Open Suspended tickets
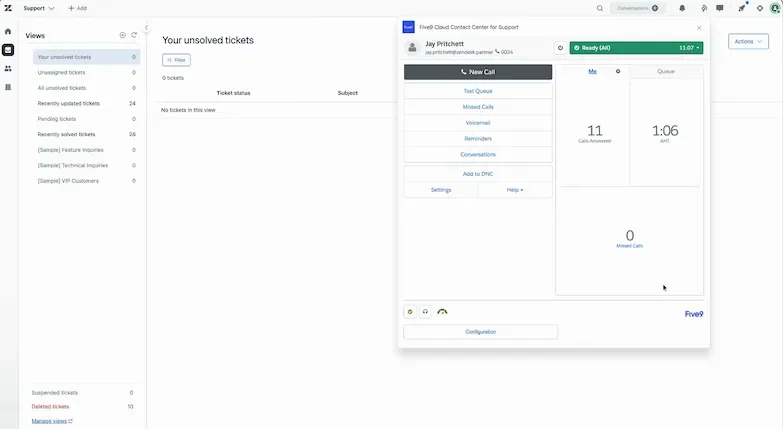 coord(82,393)
